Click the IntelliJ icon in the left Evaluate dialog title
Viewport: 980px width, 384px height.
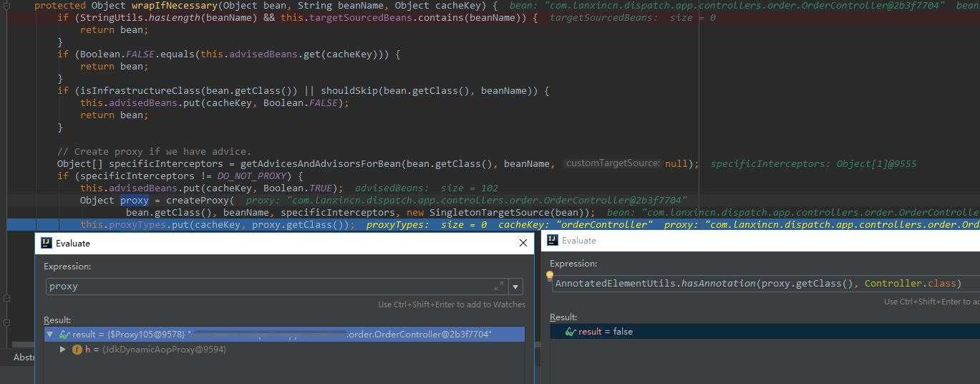(x=46, y=243)
